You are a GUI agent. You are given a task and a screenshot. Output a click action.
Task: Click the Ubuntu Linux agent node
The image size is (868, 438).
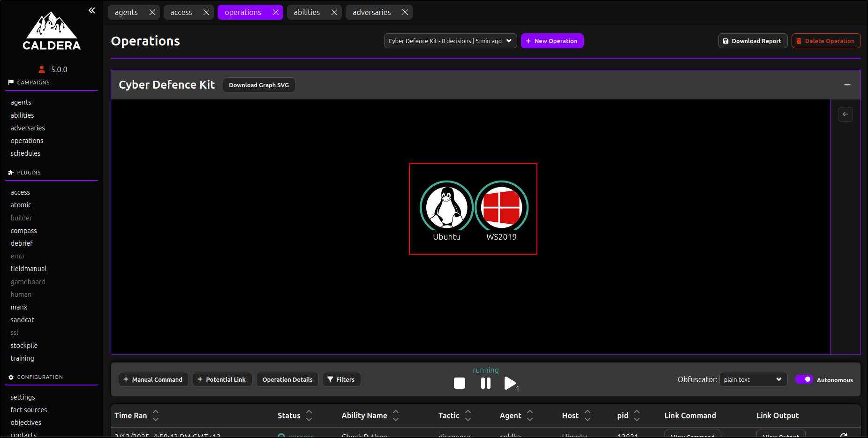[x=446, y=207]
